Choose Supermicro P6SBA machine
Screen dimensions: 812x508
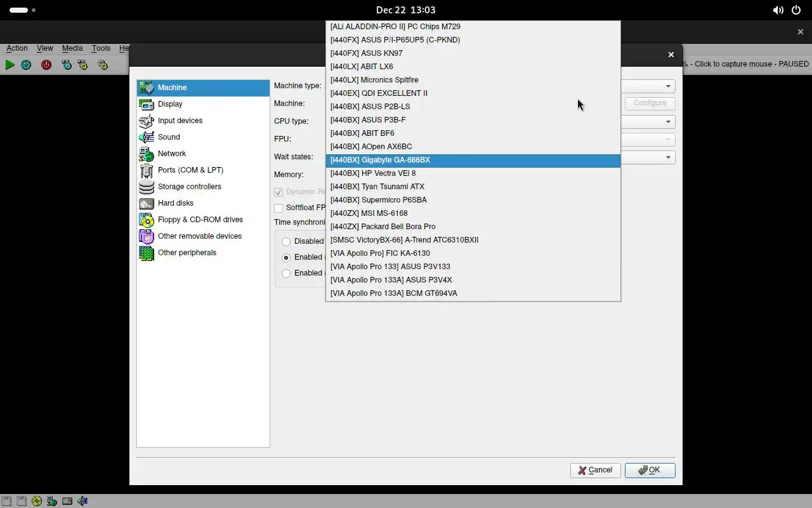tap(473, 200)
